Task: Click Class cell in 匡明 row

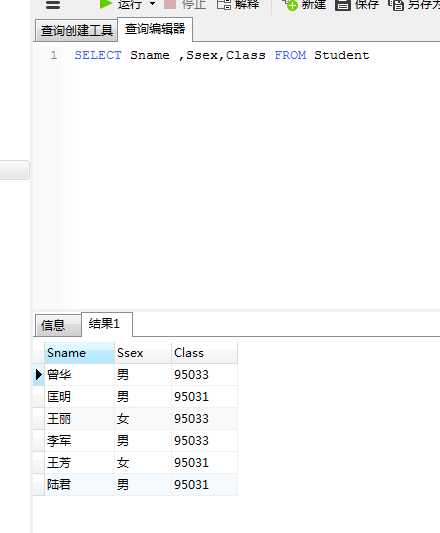Action: pos(204,397)
